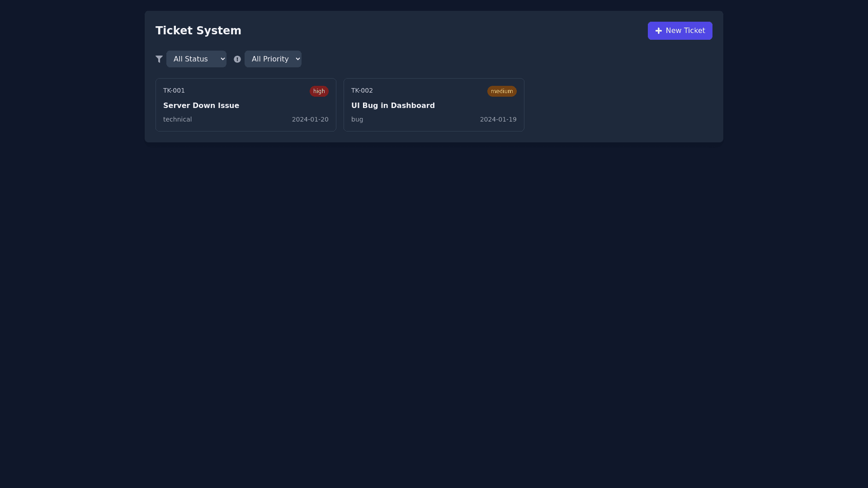Image resolution: width=868 pixels, height=488 pixels.
Task: Click the technical category label
Action: click(x=177, y=120)
